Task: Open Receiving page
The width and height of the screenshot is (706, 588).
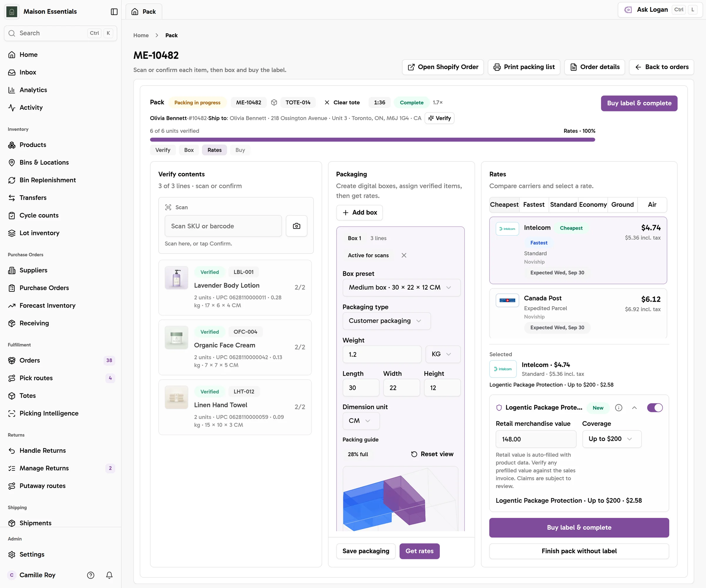Action: (61, 323)
